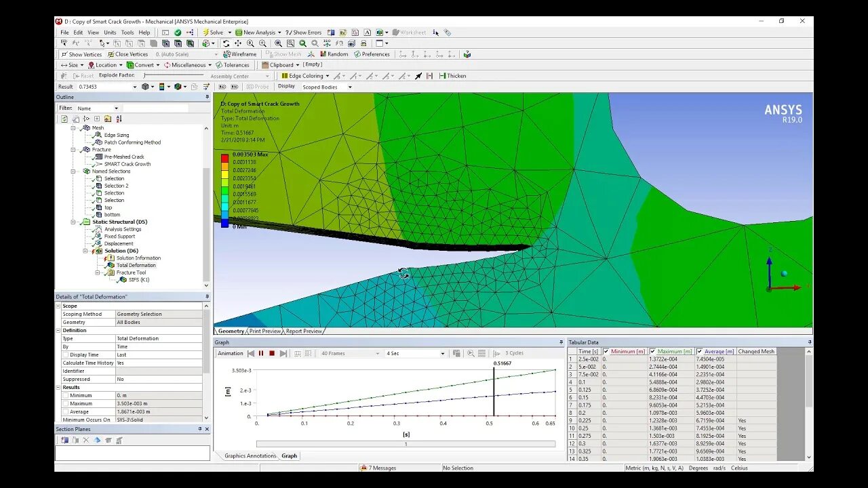Select the pan view tool
This screenshot has height=488, width=868.
pyautogui.click(x=238, y=43)
